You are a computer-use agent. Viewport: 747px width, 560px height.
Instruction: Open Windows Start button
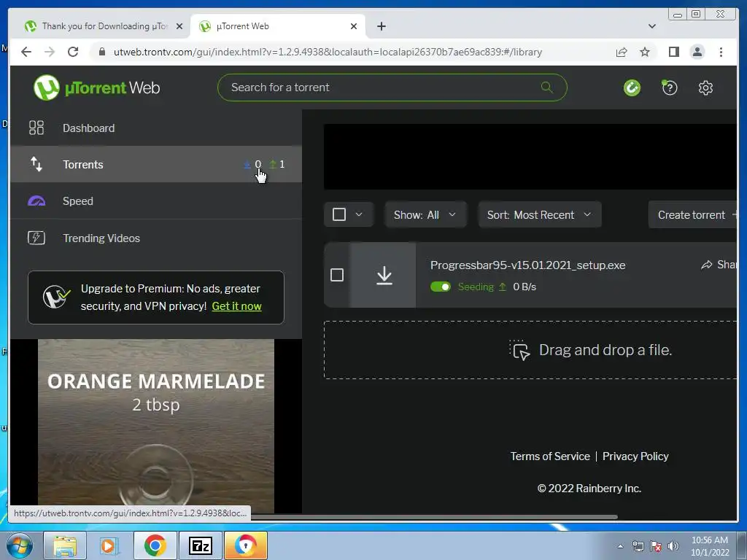click(20, 545)
